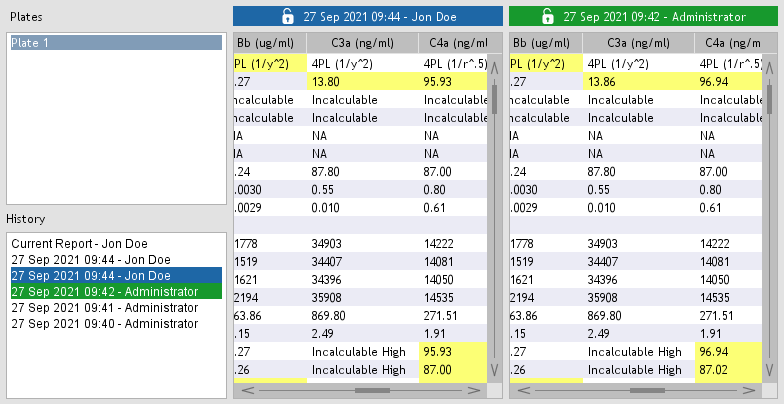
Task: Click 34396 in Jon Doe panel
Action: [x=363, y=280]
